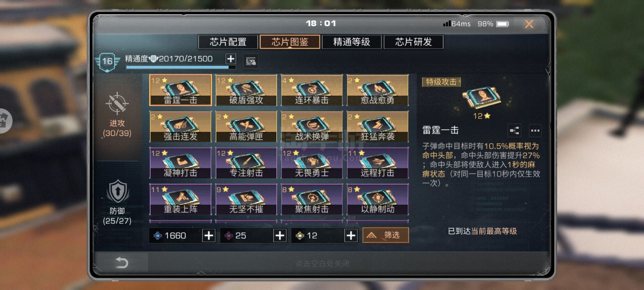
Task: Switch to the 芯片配置 tab
Action: click(x=228, y=42)
